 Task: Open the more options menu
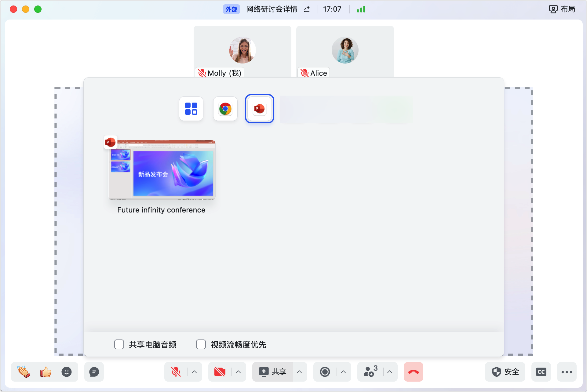[x=567, y=372]
